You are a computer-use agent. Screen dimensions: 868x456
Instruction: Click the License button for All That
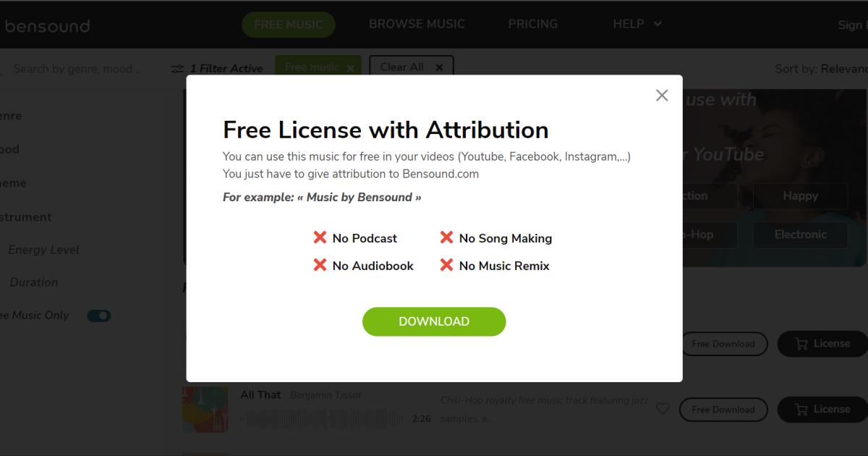(822, 410)
